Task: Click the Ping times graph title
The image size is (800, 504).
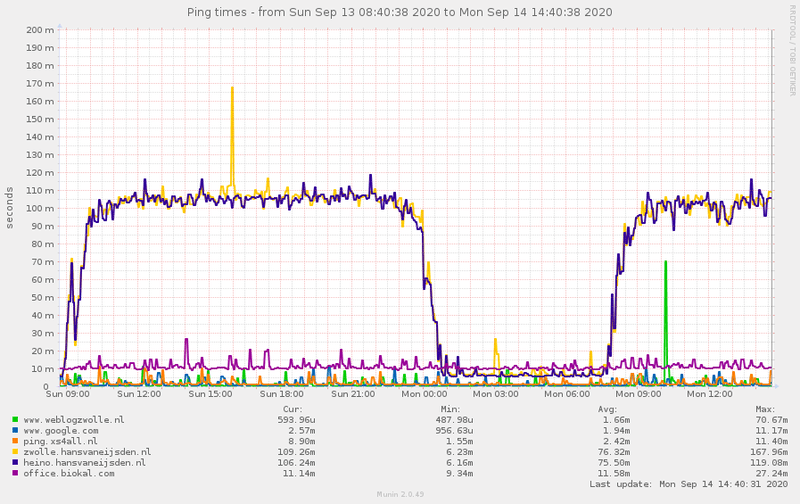Action: (x=399, y=12)
